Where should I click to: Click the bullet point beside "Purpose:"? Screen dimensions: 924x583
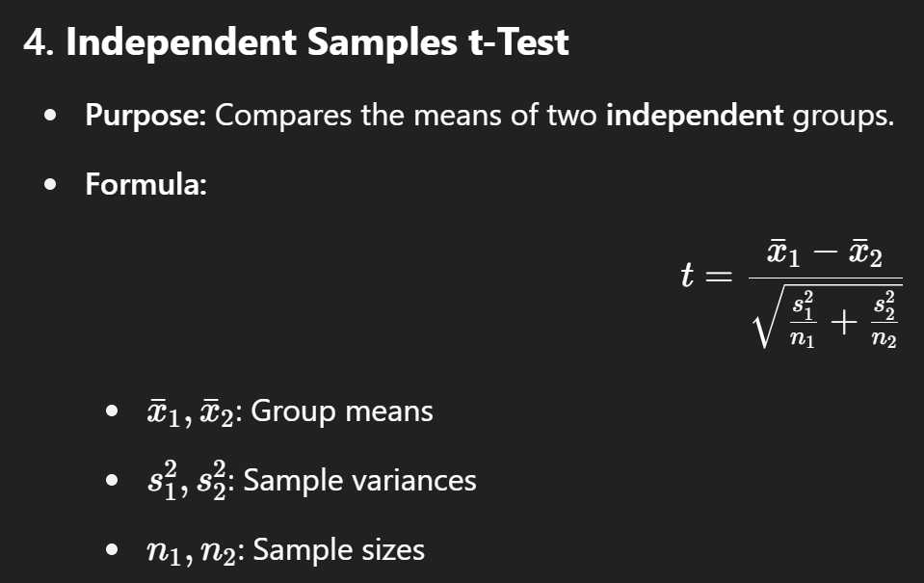tap(51, 115)
